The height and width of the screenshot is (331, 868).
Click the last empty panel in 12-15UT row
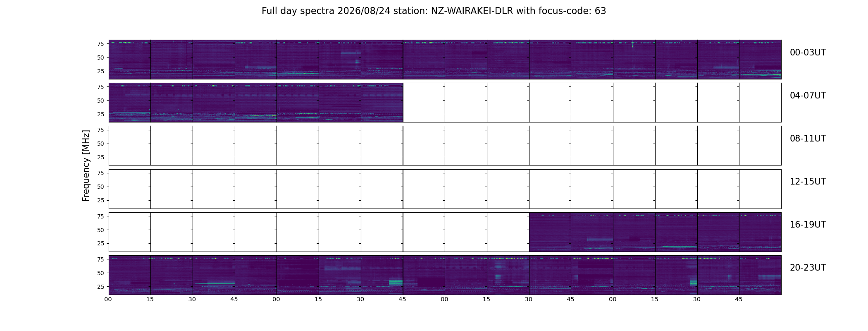(760, 189)
